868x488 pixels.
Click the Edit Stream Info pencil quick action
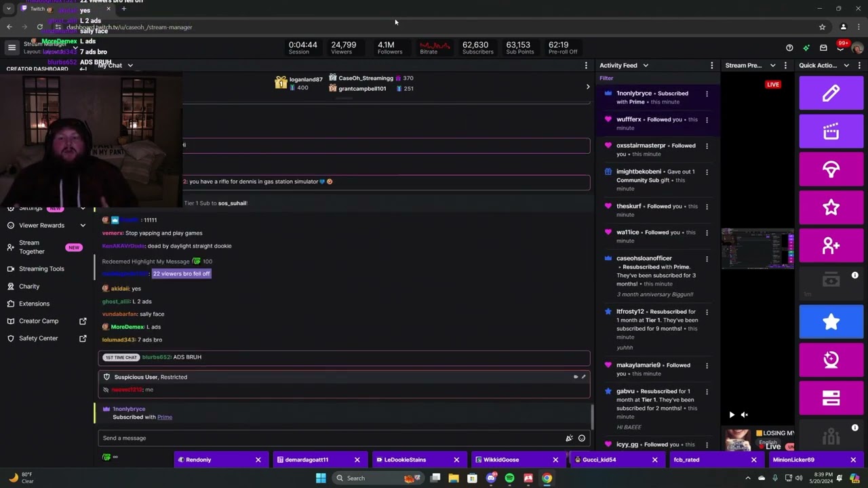pos(831,93)
